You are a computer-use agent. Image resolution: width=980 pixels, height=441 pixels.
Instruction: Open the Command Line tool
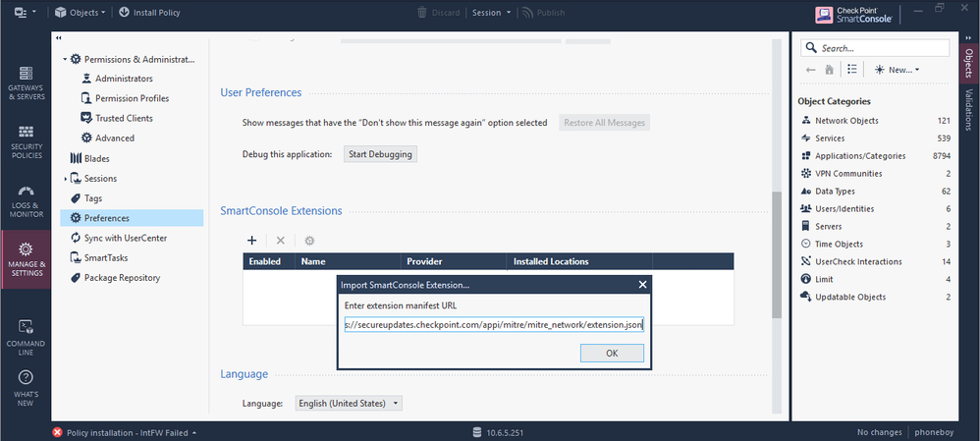tap(26, 337)
